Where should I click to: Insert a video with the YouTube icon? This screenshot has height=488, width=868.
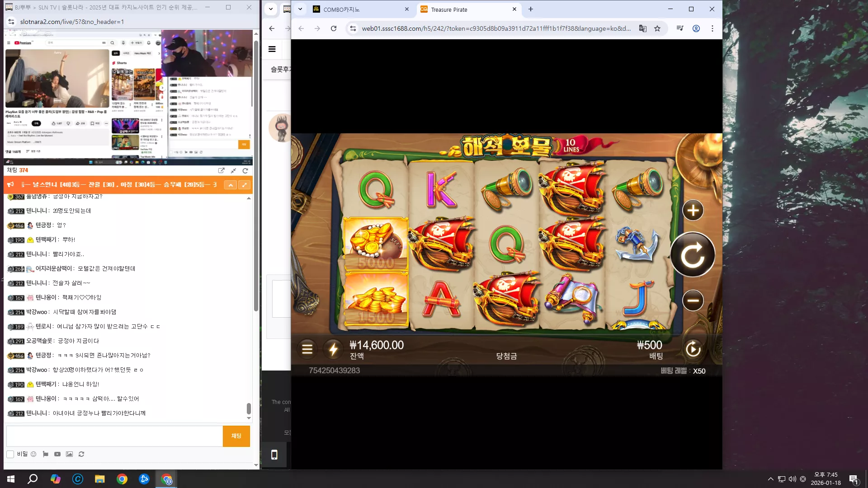tap(57, 454)
